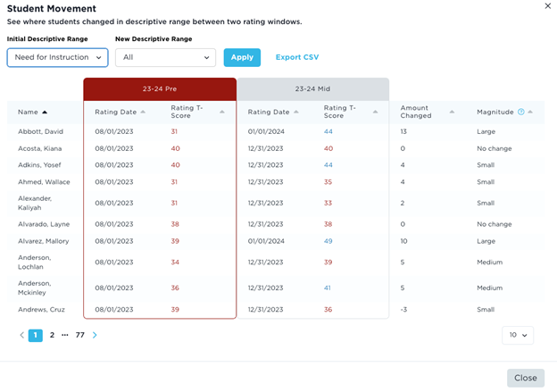Go to previous page arrow
Viewport: 557px width, 392px height.
(x=22, y=336)
